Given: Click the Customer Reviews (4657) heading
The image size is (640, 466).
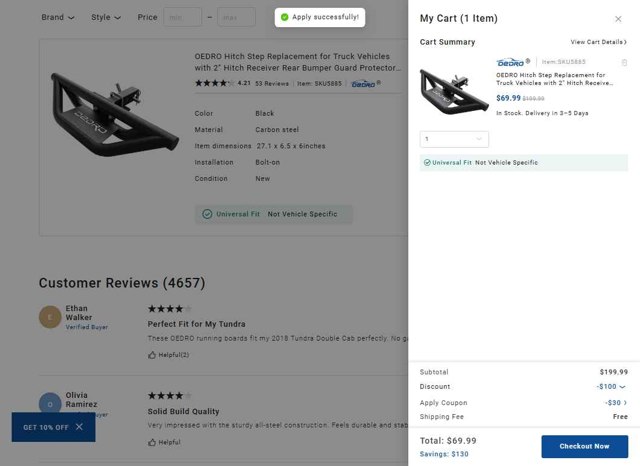Looking at the screenshot, I should (122, 283).
